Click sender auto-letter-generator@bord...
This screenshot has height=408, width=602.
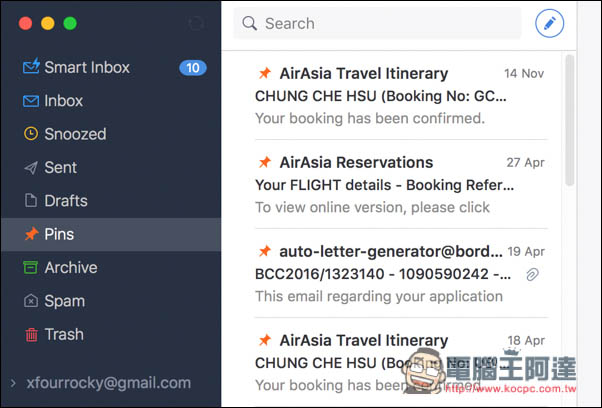point(391,251)
